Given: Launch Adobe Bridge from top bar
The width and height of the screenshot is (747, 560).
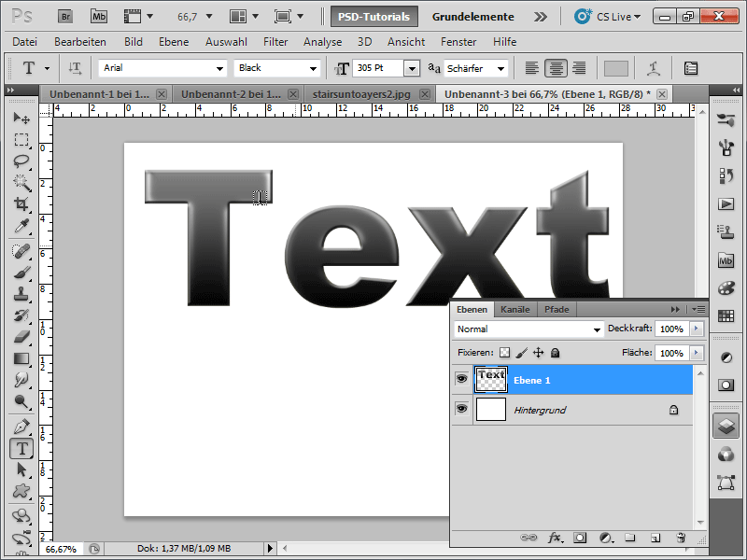Looking at the screenshot, I should coord(65,17).
